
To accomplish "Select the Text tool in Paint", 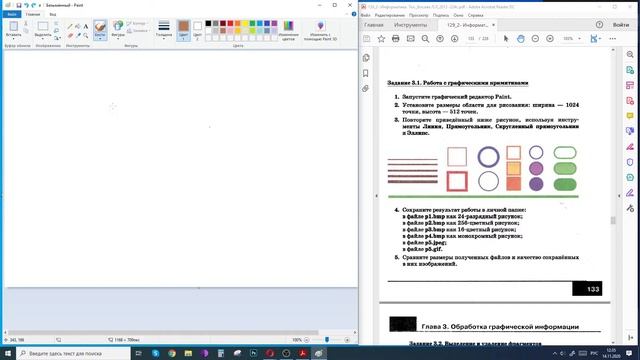I will [x=86, y=27].
